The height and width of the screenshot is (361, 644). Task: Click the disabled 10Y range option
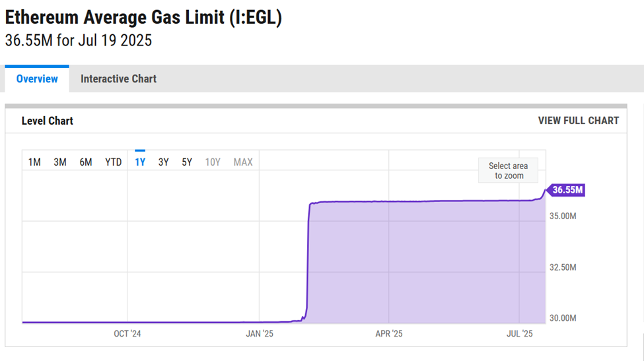pyautogui.click(x=213, y=162)
